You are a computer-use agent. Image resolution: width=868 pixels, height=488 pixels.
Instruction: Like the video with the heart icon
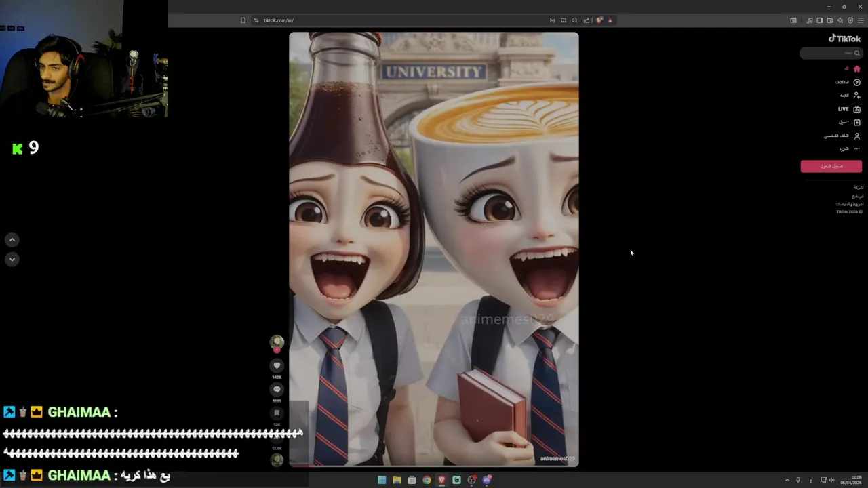point(277,365)
